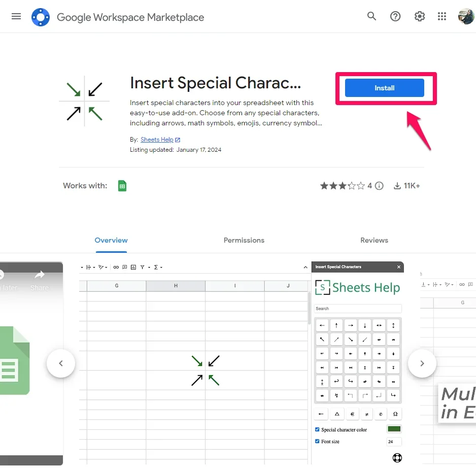The height and width of the screenshot is (468, 476).
Task: Click the rating info icon
Action: 379,186
